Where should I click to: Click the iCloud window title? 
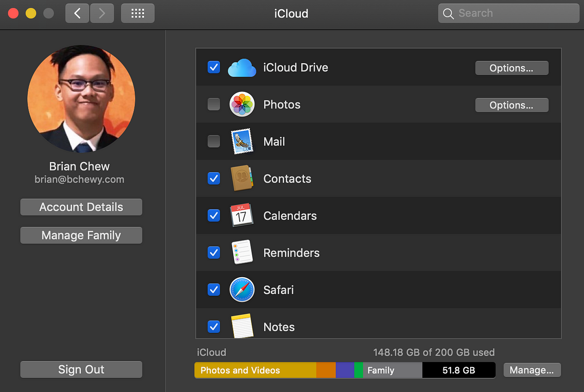[291, 13]
